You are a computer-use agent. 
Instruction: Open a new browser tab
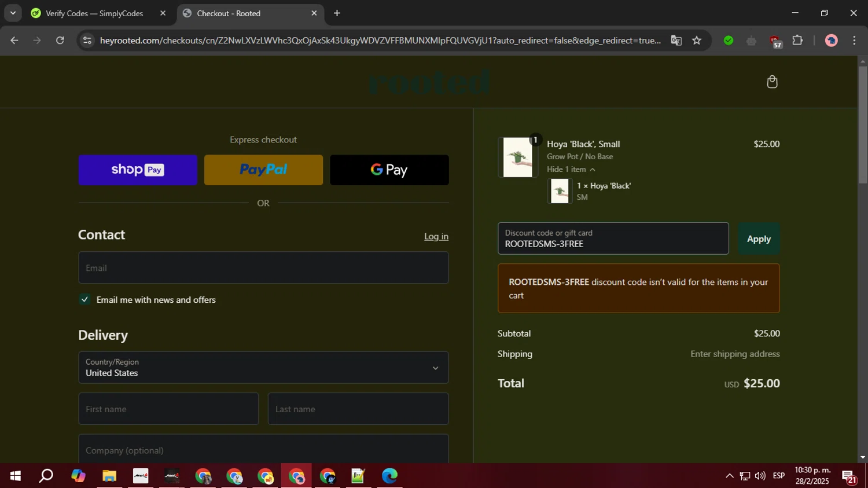coord(337,13)
